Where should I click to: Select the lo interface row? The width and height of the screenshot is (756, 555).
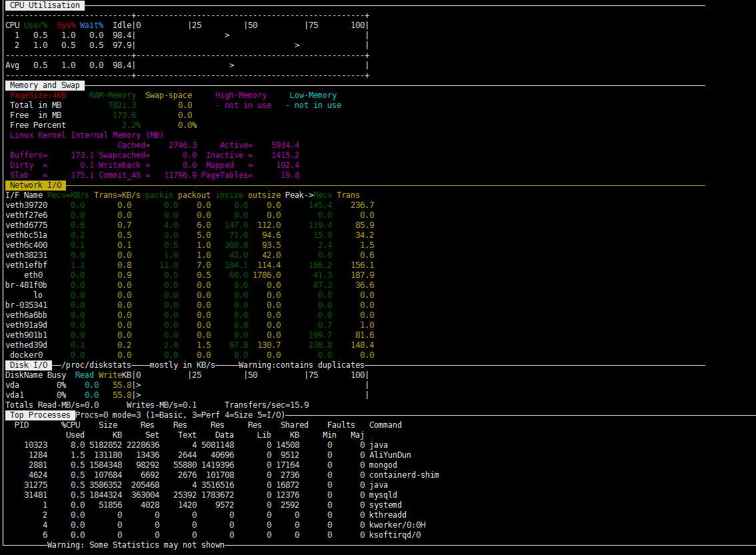[189, 295]
